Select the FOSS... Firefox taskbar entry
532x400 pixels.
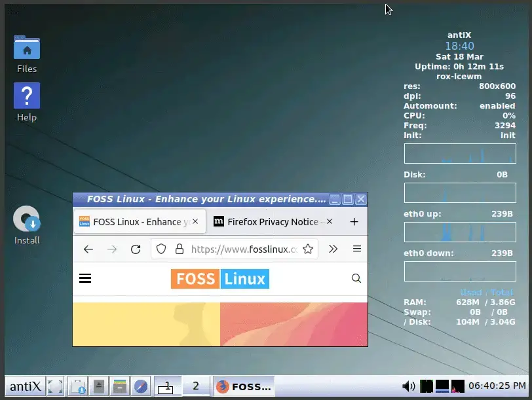tap(244, 386)
